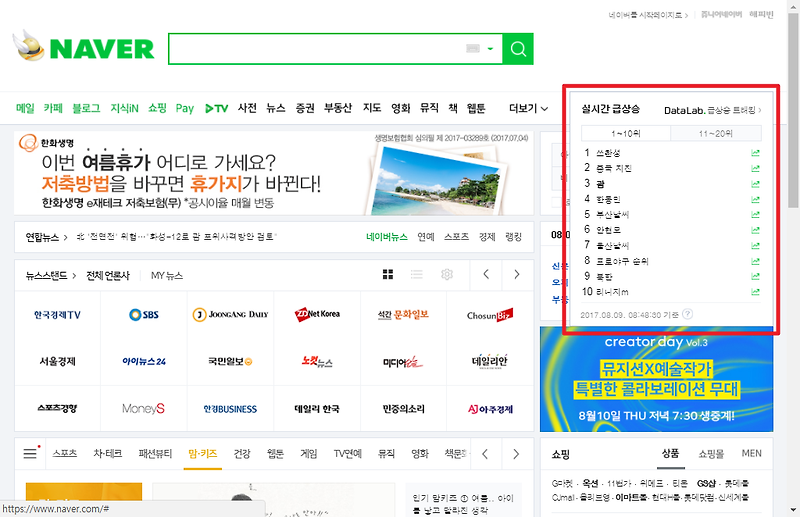
Task: Open the 뉴스스탠드 link
Action: [x=51, y=276]
